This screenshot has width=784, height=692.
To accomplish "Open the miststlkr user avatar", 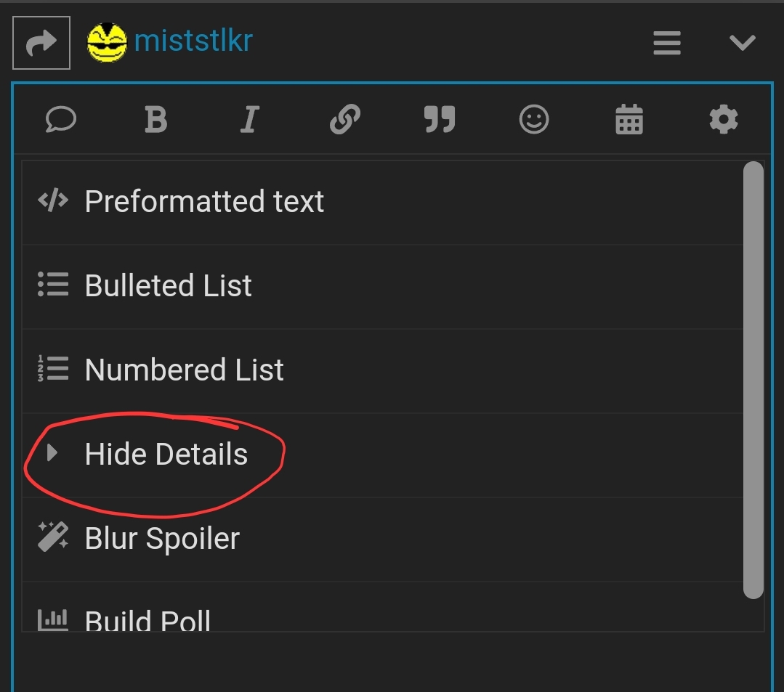I will (x=107, y=42).
